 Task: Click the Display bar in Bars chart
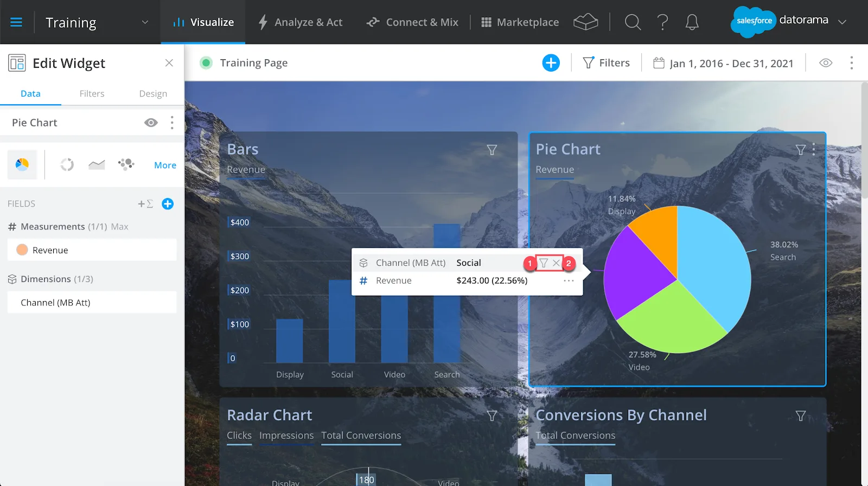[290, 341]
